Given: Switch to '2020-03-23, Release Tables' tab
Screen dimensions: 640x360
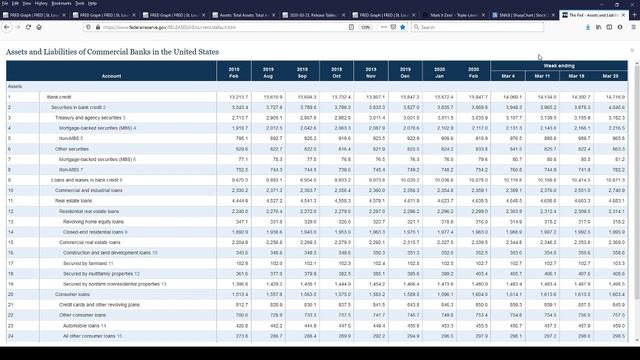Looking at the screenshot, I should click(313, 15).
